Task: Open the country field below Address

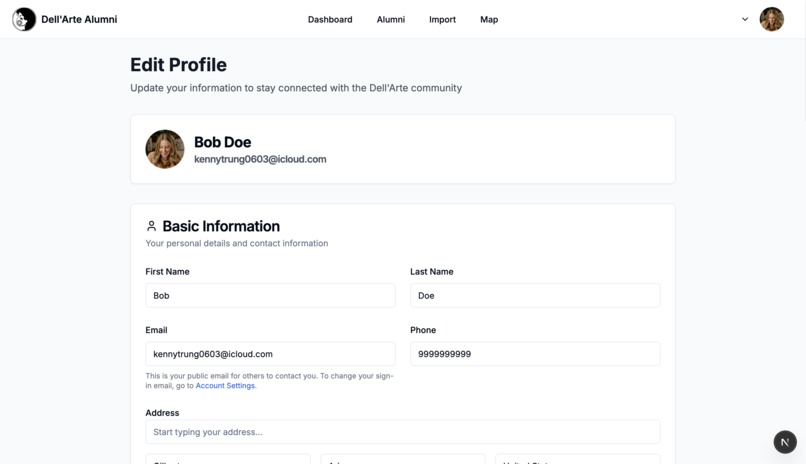Action: click(578, 459)
